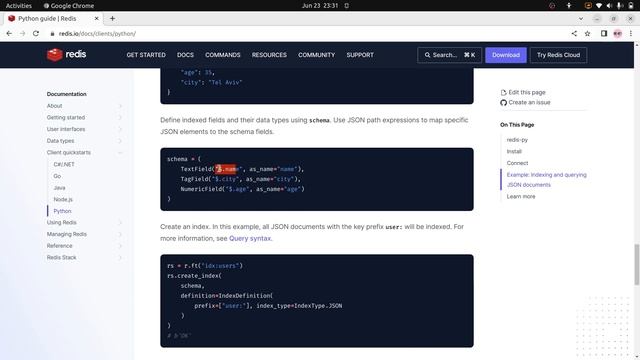640x360 pixels.
Task: Click the page vertical scrollbar thumb
Action: pos(637,264)
